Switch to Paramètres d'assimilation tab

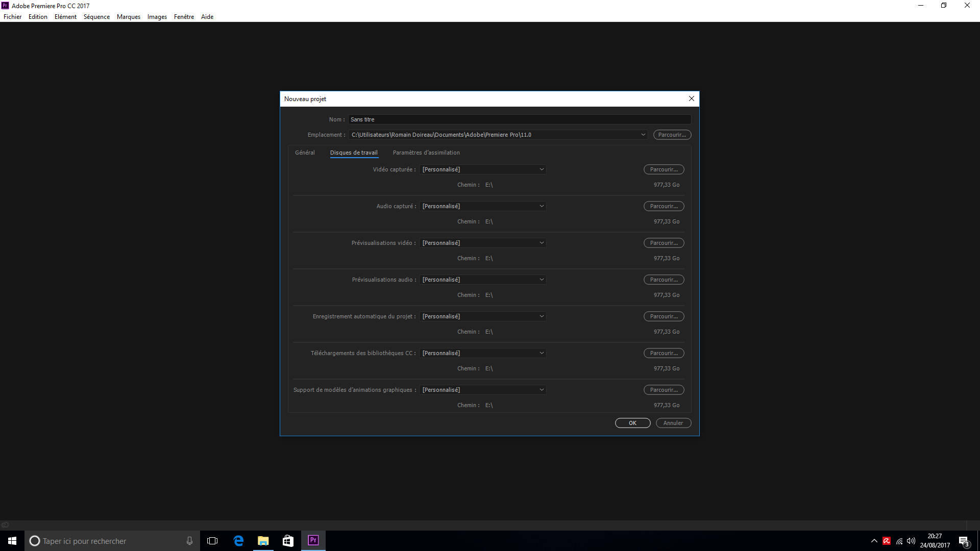pyautogui.click(x=426, y=153)
